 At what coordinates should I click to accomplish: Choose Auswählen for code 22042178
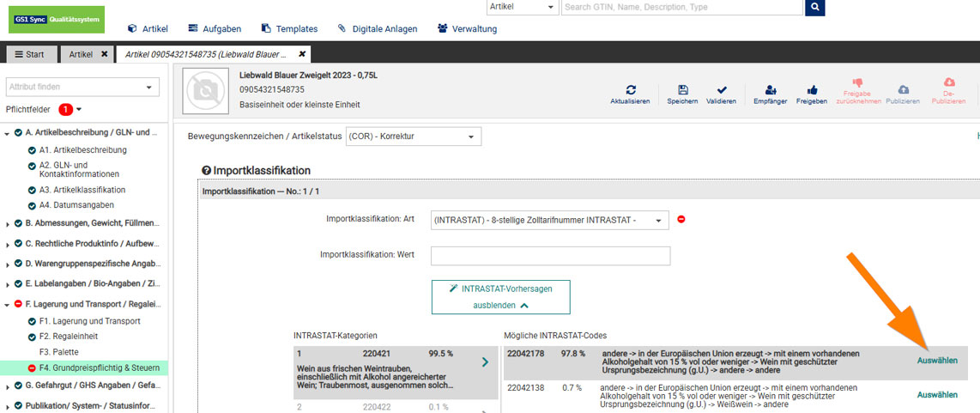click(937, 361)
